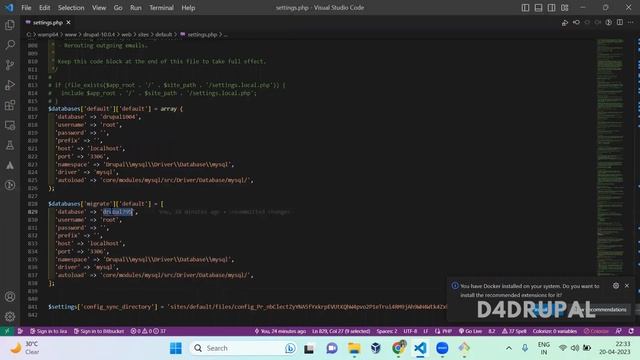Click the selected 'drupal795' database value
The image size is (640, 360).
pyautogui.click(x=118, y=212)
